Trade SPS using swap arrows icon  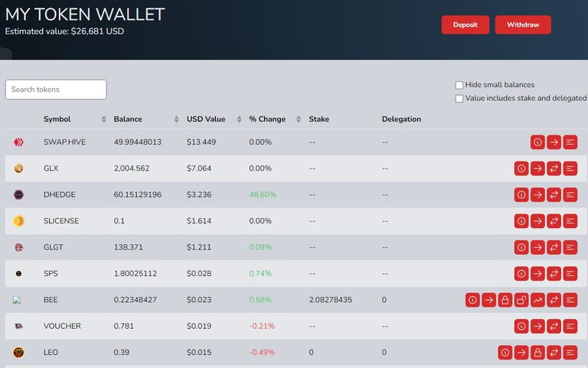[554, 274]
